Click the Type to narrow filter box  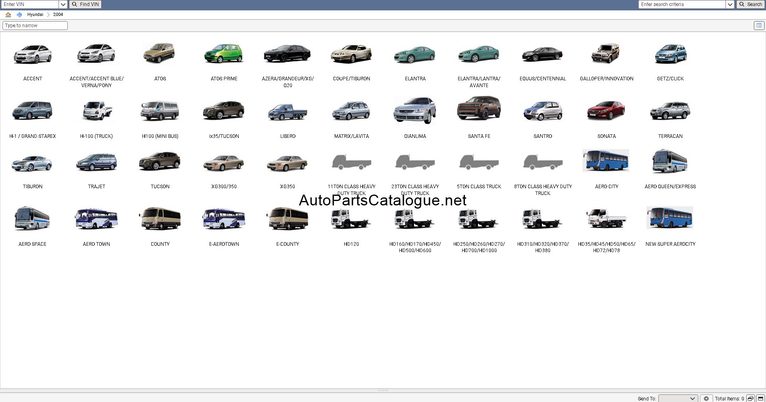pos(35,25)
